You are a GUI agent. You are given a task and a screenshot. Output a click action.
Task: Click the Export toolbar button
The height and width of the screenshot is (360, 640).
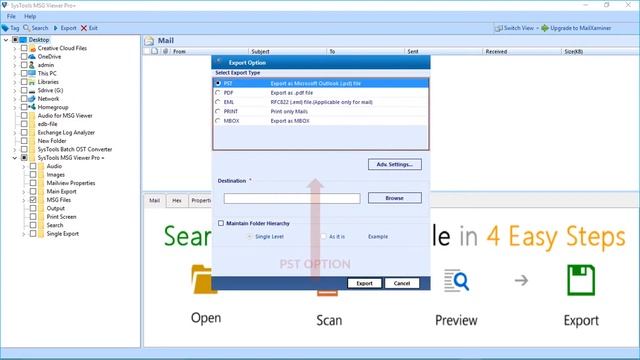[65, 28]
